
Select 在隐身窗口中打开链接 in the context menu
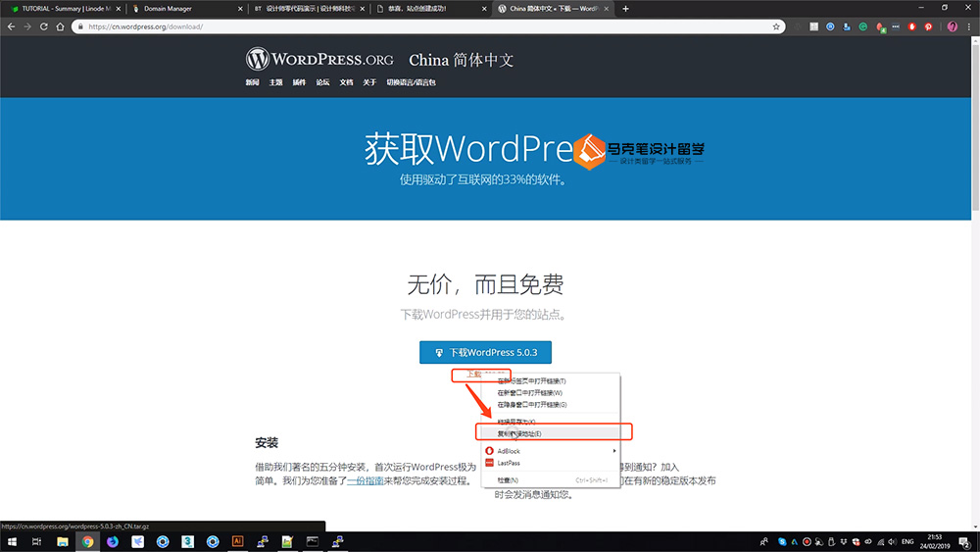point(551,405)
